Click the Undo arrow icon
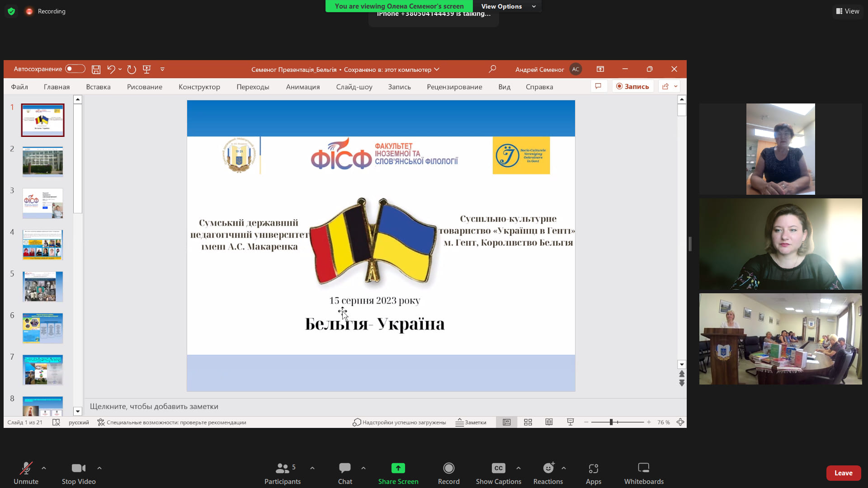The image size is (868, 488). pyautogui.click(x=111, y=69)
